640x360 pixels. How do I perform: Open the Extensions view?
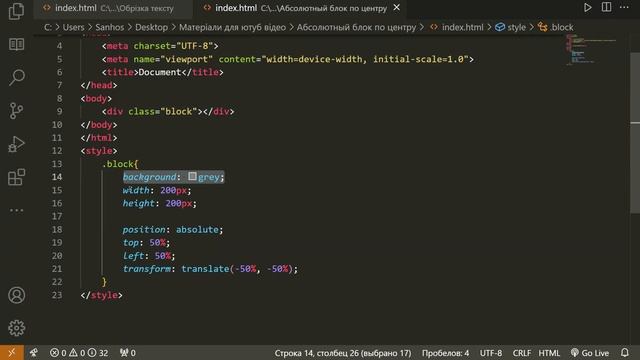(16, 177)
